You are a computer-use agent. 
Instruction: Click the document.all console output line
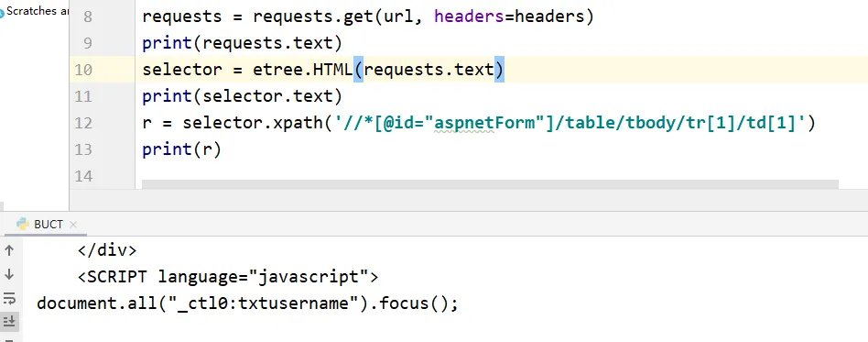pyautogui.click(x=247, y=303)
